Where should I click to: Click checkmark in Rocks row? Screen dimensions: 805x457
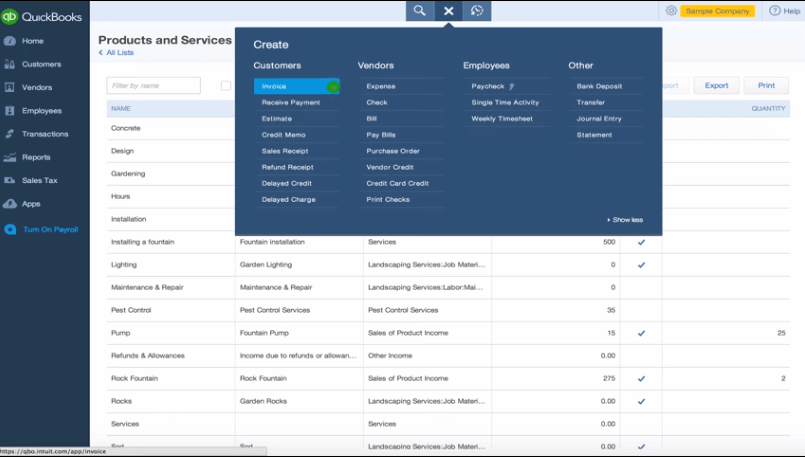pos(641,402)
